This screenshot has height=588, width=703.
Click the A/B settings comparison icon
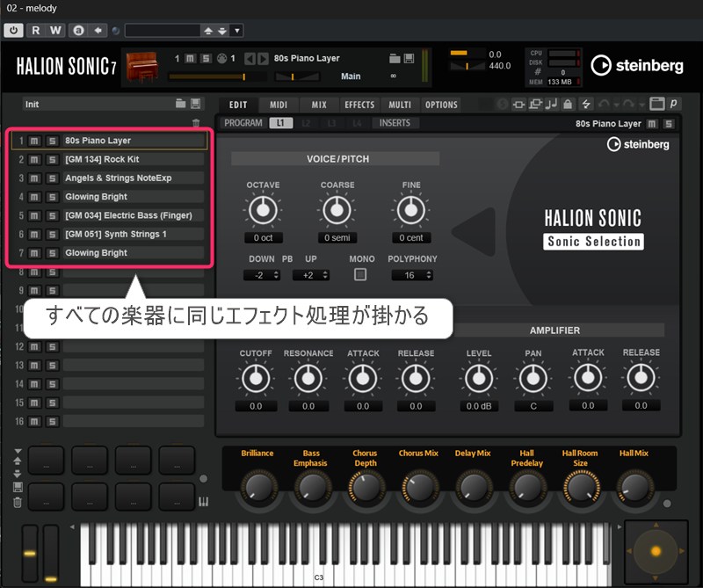(x=78, y=31)
